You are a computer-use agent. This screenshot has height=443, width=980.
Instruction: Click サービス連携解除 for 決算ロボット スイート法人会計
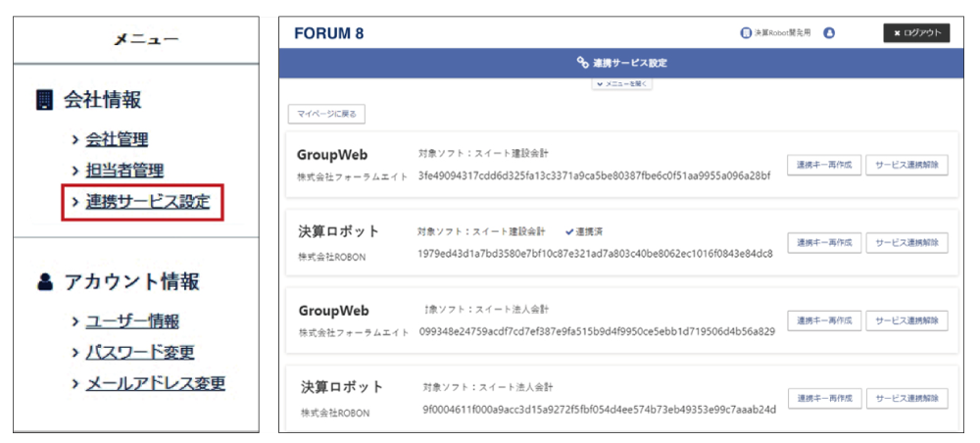[x=906, y=398]
